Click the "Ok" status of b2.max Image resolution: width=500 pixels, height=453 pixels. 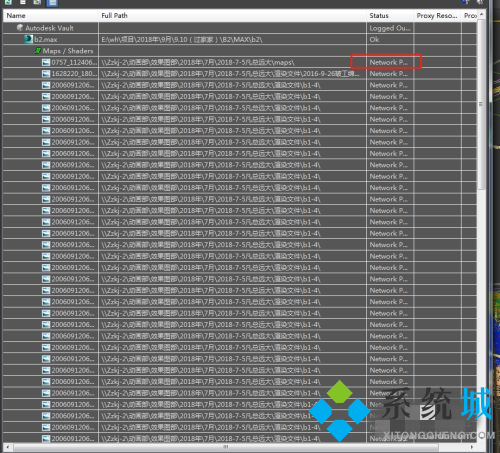pos(374,39)
